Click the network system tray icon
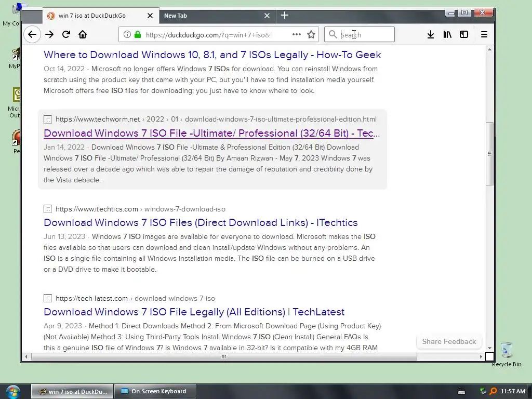This screenshot has width=532, height=399. click(483, 391)
